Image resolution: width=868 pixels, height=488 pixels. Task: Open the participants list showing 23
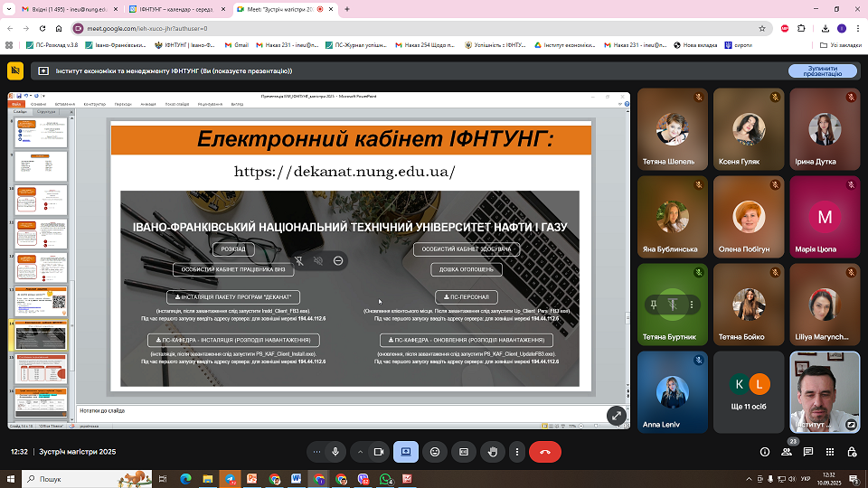coord(793,451)
